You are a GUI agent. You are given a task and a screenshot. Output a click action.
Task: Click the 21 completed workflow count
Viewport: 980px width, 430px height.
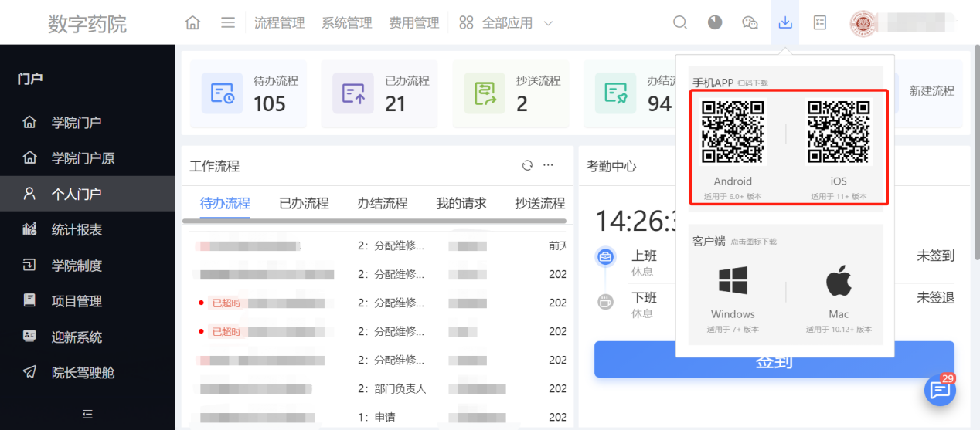tap(395, 103)
